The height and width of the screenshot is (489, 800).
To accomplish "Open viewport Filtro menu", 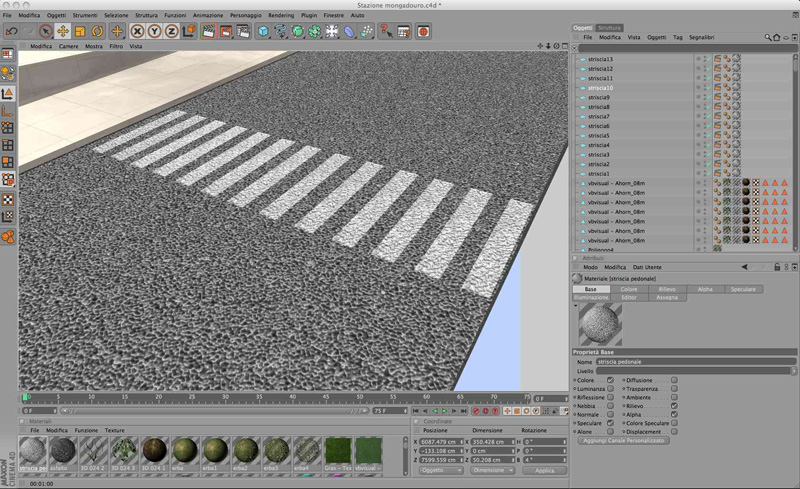I will 116,46.
